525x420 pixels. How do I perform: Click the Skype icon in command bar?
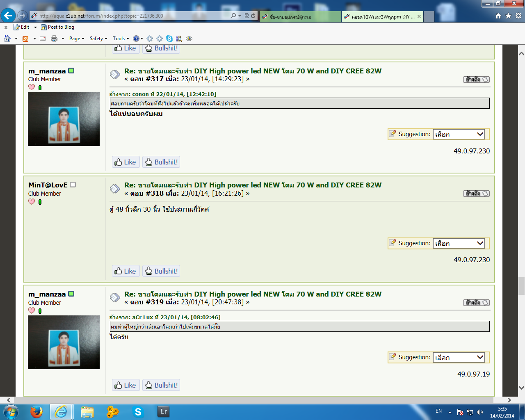169,39
